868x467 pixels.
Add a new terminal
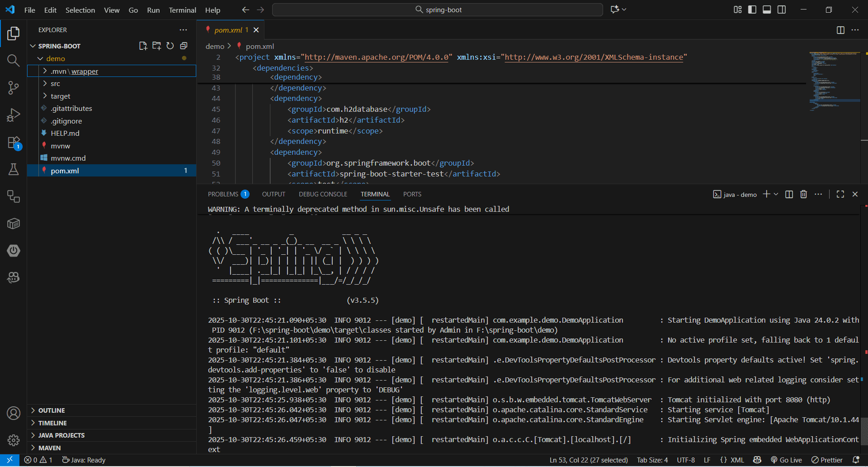[x=766, y=194]
